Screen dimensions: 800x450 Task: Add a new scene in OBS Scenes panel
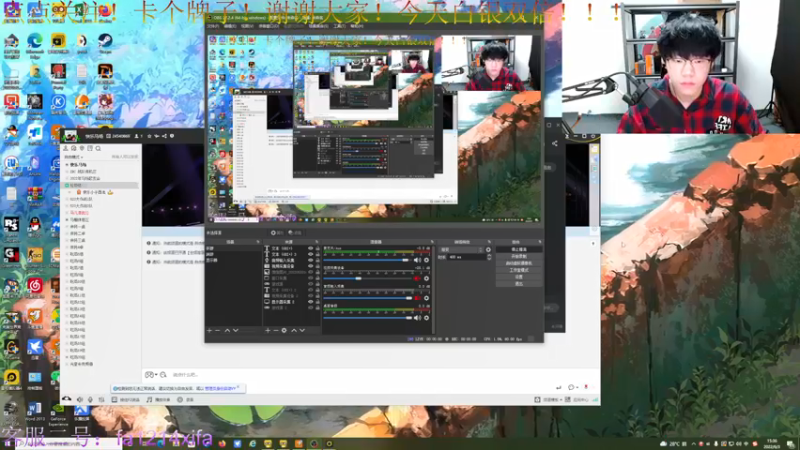click(209, 331)
